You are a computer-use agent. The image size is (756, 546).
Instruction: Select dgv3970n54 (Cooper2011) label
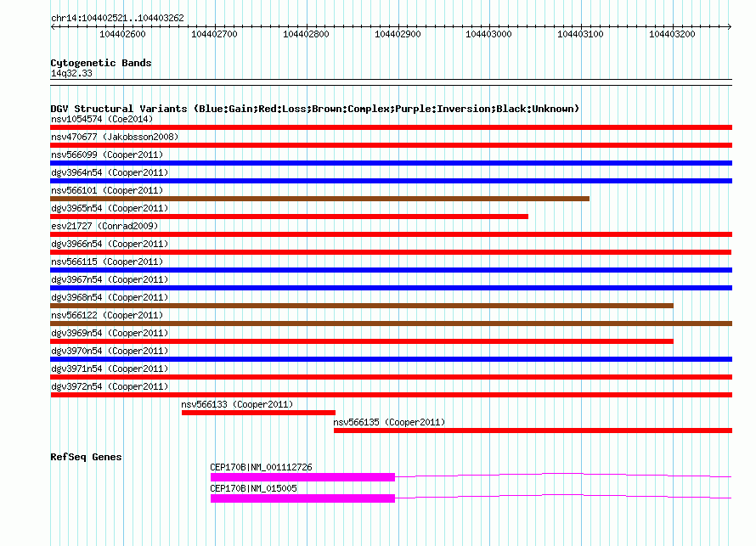(110, 351)
